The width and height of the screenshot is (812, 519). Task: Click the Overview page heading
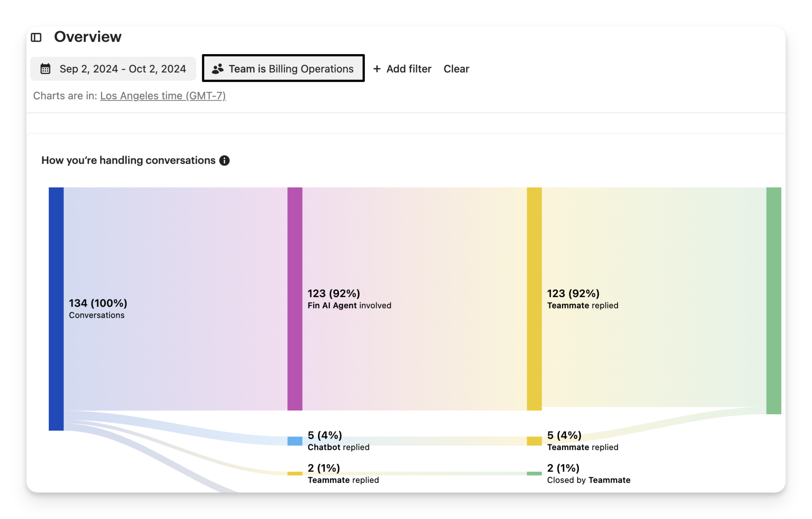tap(88, 37)
